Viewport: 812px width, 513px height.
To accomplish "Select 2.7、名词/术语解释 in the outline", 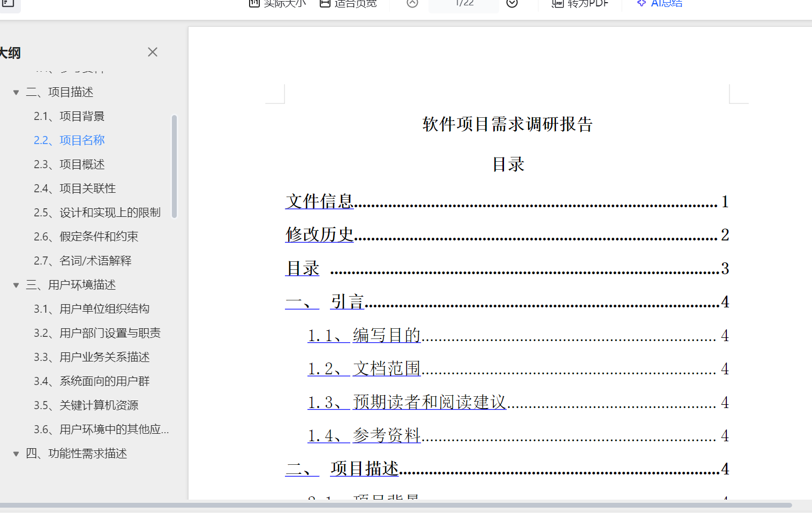I will click(x=82, y=261).
